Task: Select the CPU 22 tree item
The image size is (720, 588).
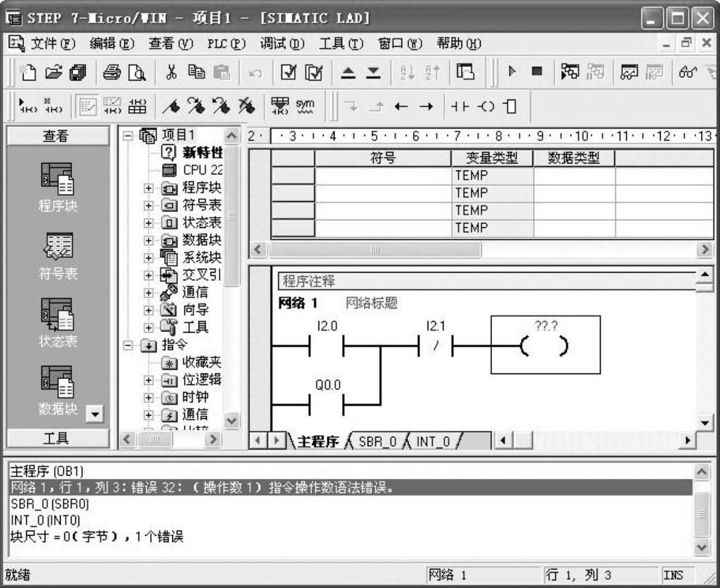Action: click(193, 170)
